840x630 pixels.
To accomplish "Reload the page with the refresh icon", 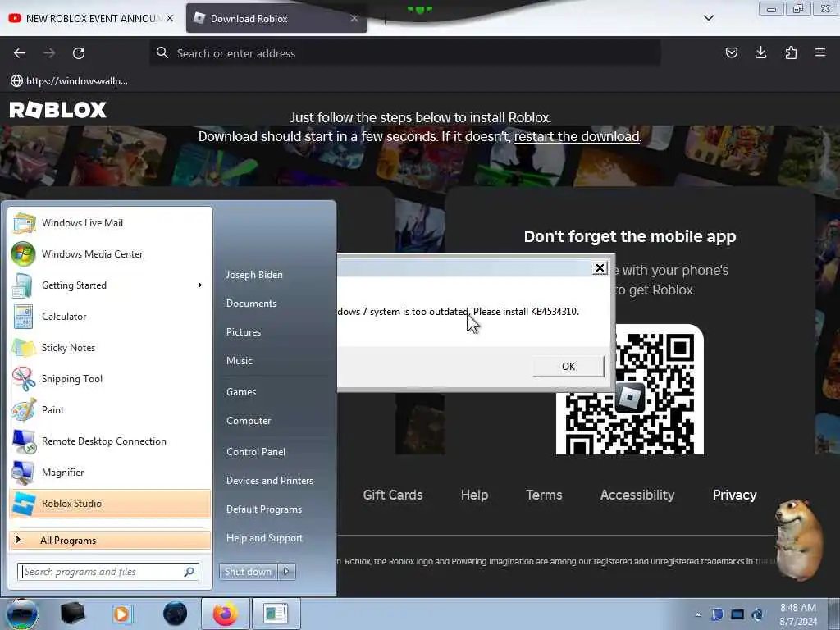I will pyautogui.click(x=79, y=53).
